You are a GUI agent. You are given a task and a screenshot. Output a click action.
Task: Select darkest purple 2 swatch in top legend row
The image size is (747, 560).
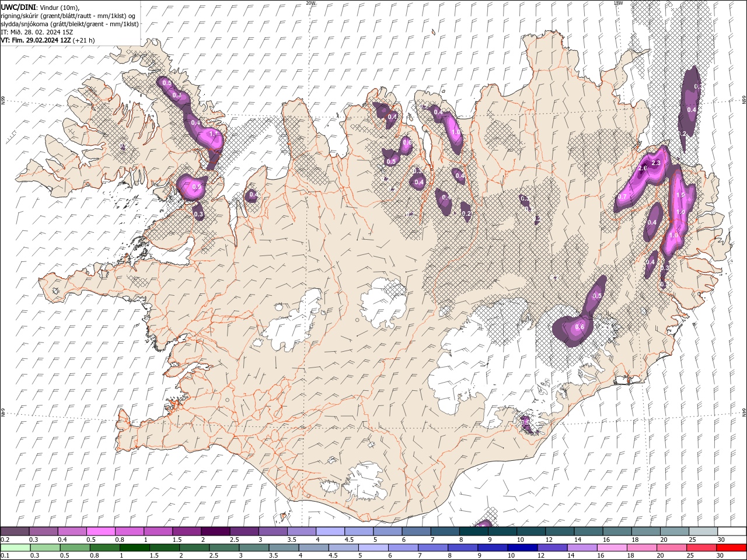(215, 531)
